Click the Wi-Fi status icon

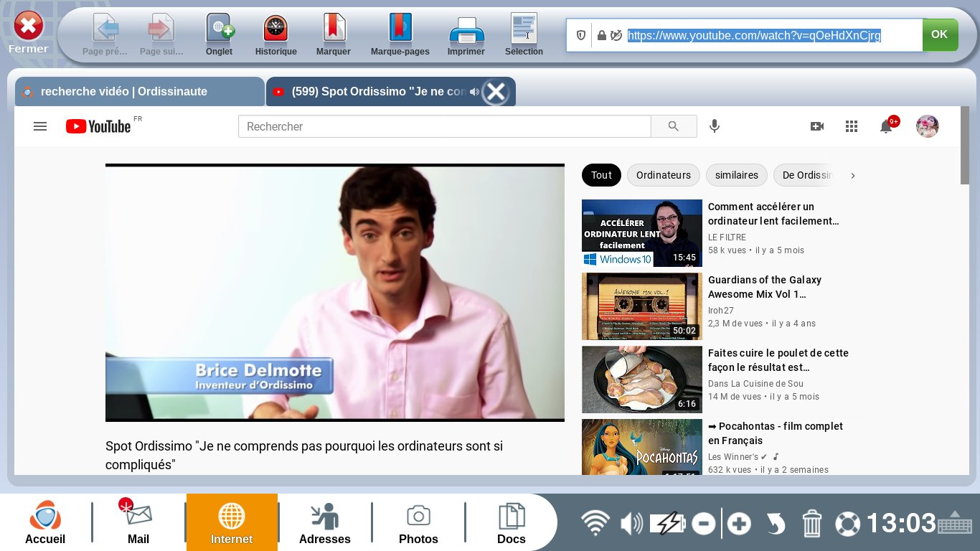pyautogui.click(x=595, y=524)
